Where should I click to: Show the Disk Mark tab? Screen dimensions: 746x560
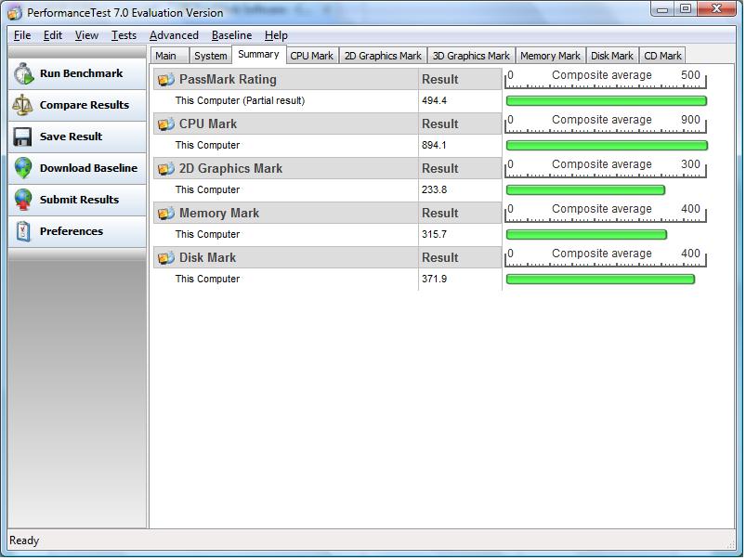point(612,56)
